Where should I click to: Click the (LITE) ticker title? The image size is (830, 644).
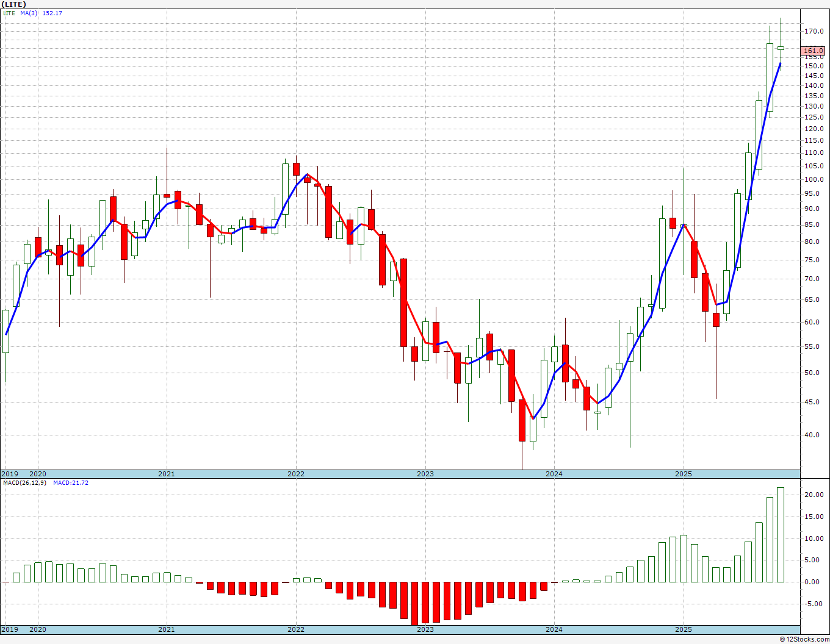click(13, 4)
